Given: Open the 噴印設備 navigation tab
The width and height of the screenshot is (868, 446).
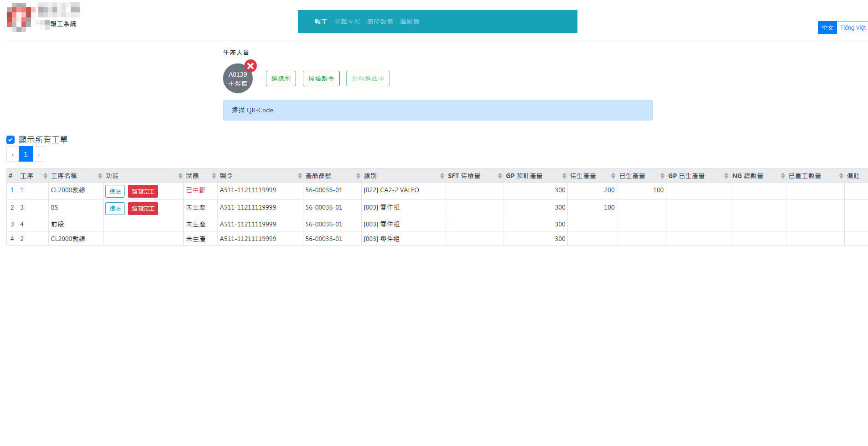Looking at the screenshot, I should (x=380, y=21).
